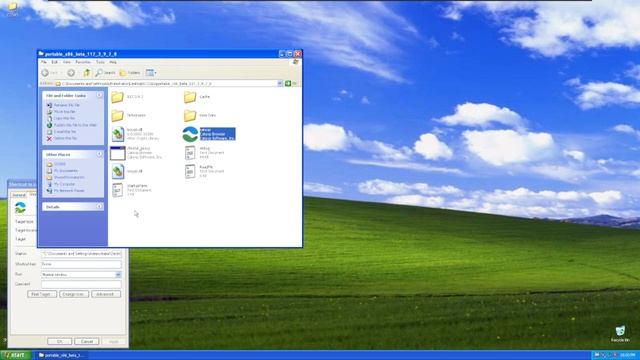Open the Search pane in Explorer
The height and width of the screenshot is (360, 640).
(105, 73)
